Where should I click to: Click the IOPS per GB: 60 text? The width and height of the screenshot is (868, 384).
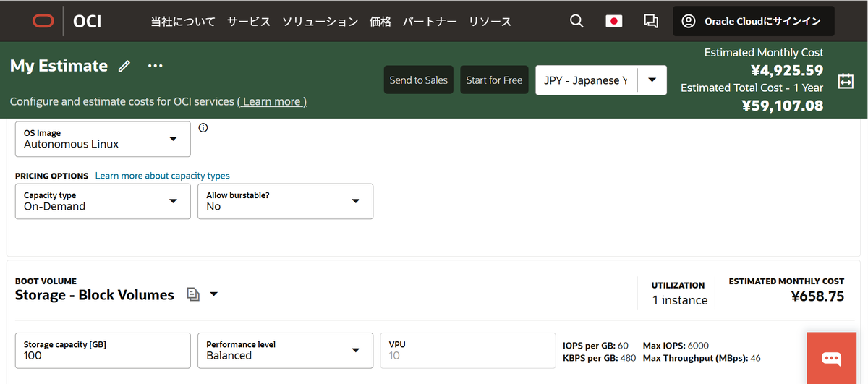click(x=595, y=345)
